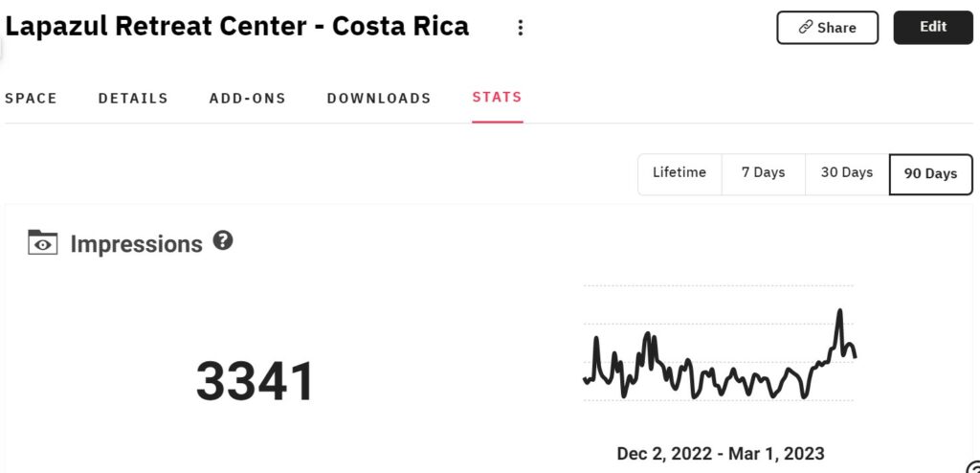Click the Edit button
Viewport: 980px width, 473px height.
tap(933, 28)
